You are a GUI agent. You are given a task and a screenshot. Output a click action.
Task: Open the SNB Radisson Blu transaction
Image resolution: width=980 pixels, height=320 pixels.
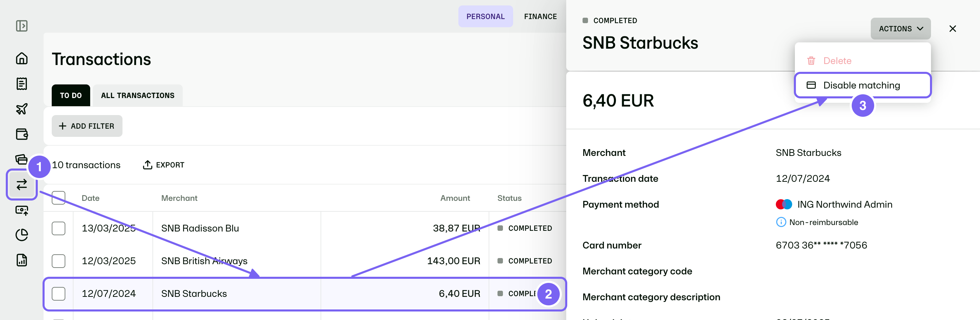tap(200, 228)
